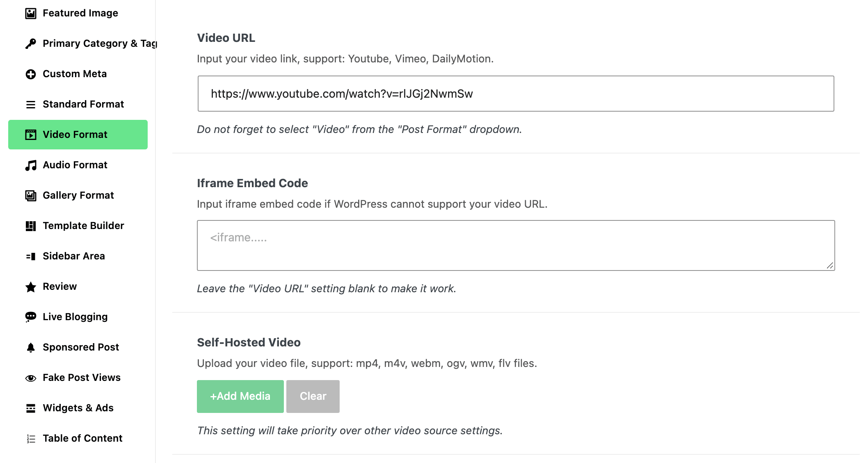Grab the iframe textarea resize handle
This screenshot has height=463, width=868.
[x=830, y=266]
